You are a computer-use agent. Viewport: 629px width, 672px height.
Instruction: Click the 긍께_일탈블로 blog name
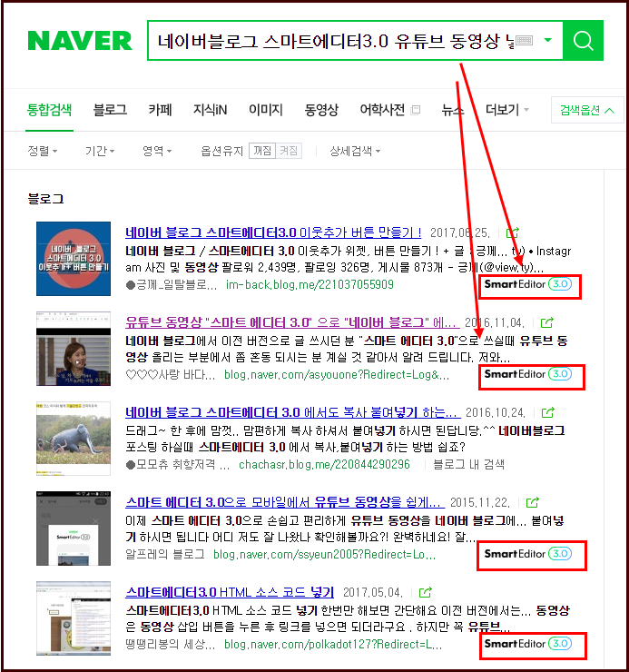172,284
